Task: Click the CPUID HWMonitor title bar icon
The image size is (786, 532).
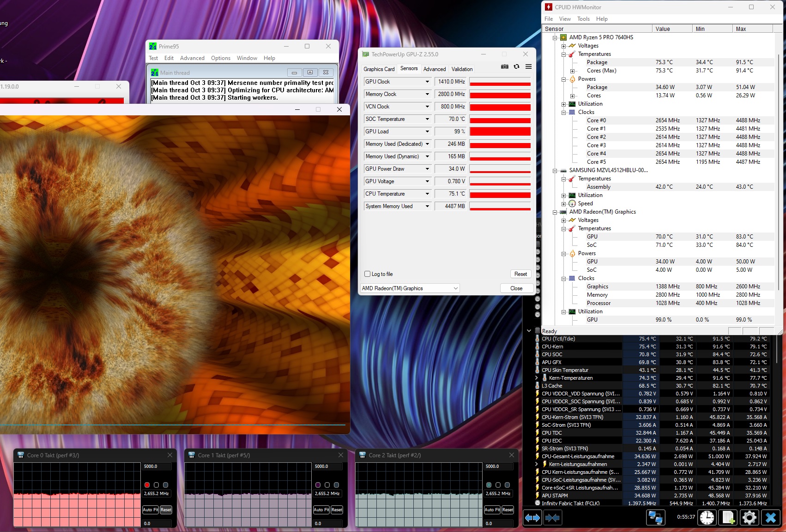Action: click(549, 7)
